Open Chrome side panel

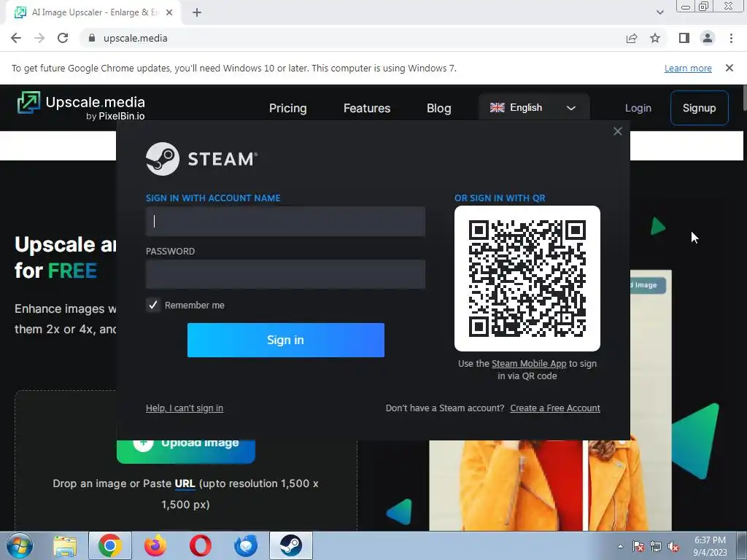coord(684,38)
